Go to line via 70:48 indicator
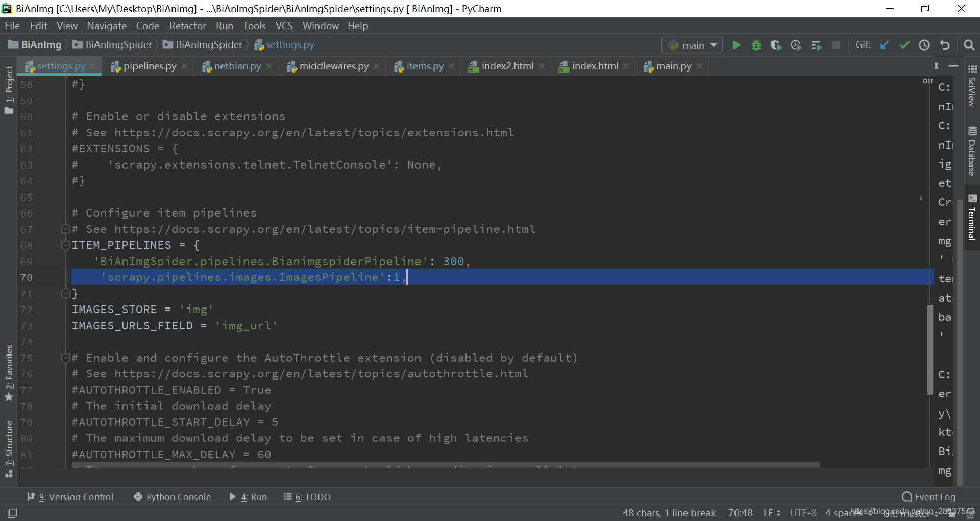This screenshot has width=980, height=521. pyautogui.click(x=740, y=513)
